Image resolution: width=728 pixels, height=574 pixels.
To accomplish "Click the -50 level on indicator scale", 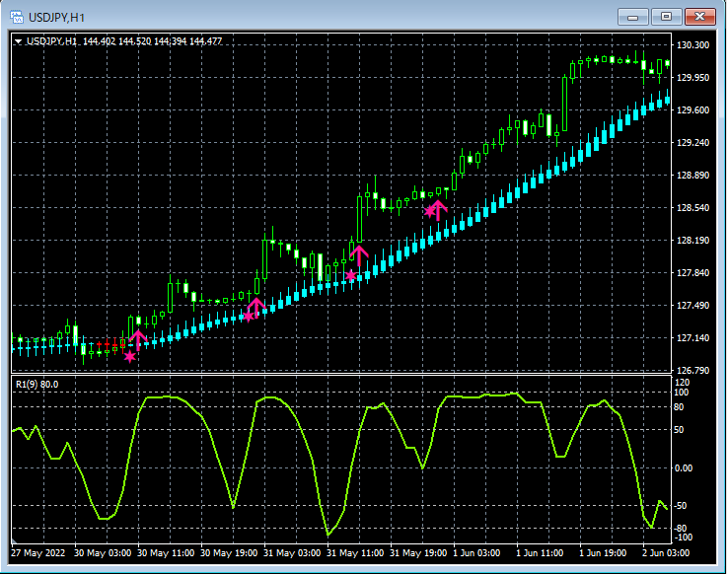I will (681, 506).
